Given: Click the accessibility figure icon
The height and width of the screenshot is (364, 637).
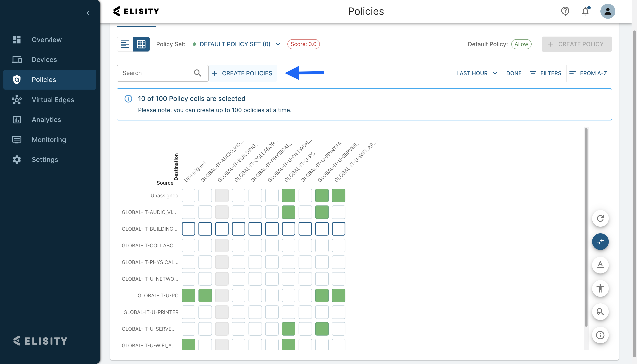Looking at the screenshot, I should pyautogui.click(x=600, y=288).
